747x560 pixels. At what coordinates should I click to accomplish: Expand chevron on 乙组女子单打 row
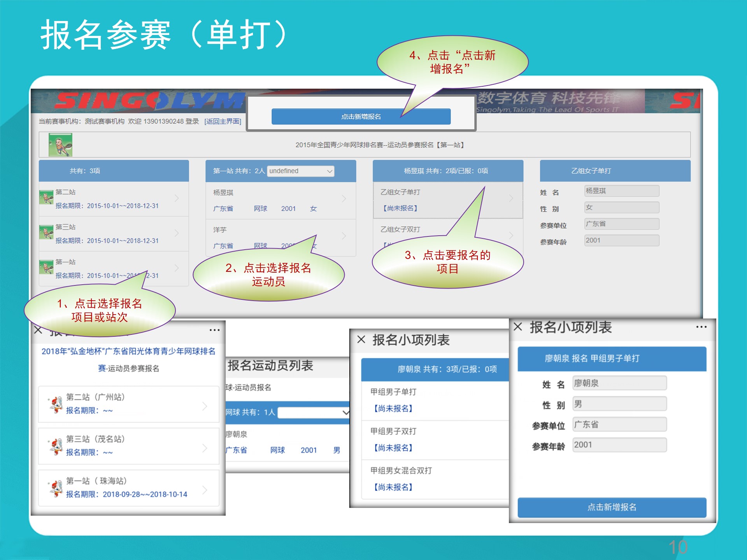tap(511, 198)
